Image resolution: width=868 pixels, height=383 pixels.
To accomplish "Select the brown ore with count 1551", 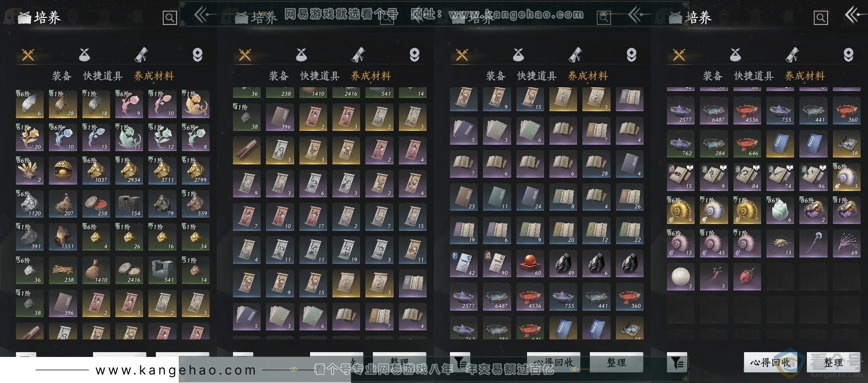I will point(63,237).
